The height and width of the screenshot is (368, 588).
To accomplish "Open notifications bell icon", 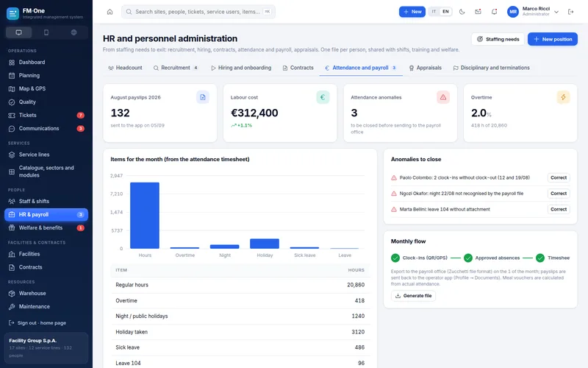I will click(494, 12).
